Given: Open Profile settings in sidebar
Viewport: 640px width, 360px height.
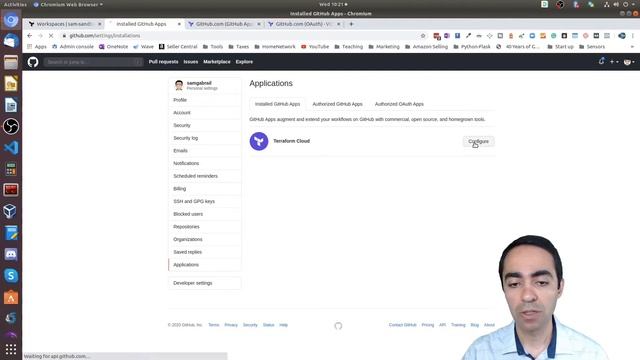Looking at the screenshot, I should click(204, 100).
